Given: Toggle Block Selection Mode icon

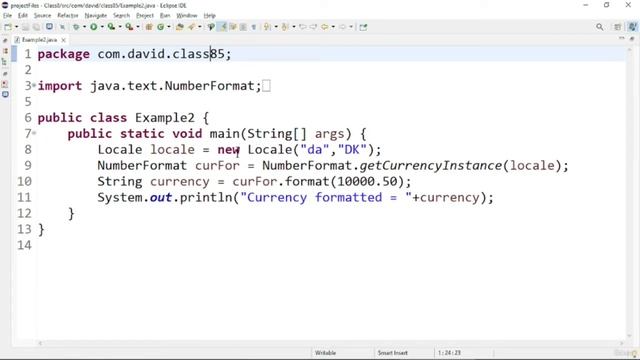Looking at the screenshot, I should (243, 27).
